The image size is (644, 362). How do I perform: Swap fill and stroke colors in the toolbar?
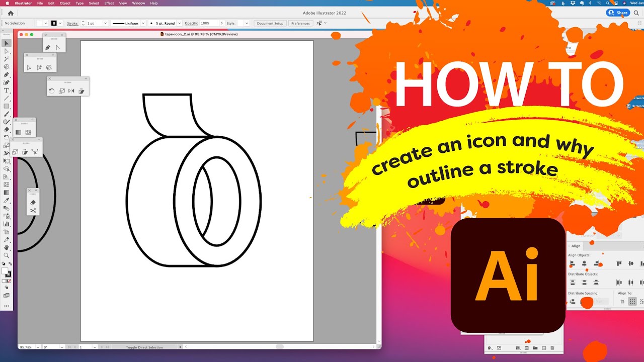click(10, 264)
